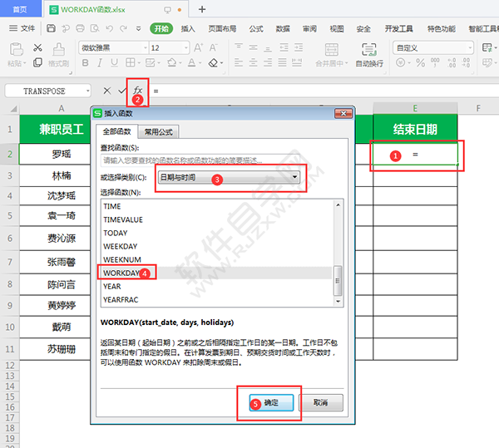Select YEARFRAC in function list
Image resolution: width=499 pixels, height=448 pixels.
pos(215,299)
